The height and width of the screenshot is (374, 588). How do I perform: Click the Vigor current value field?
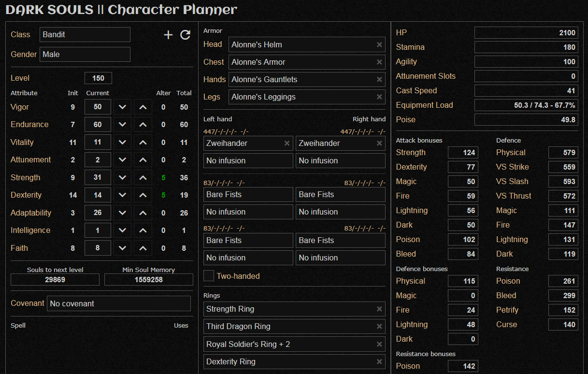[x=98, y=107]
